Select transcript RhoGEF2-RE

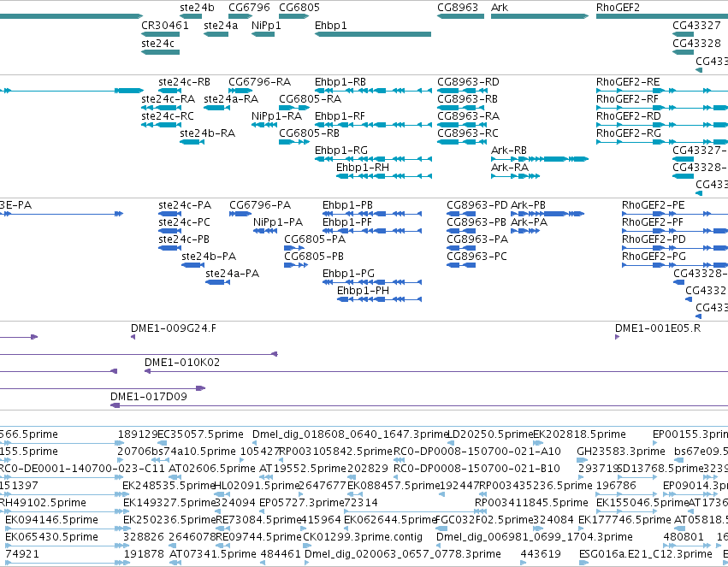tap(662, 91)
